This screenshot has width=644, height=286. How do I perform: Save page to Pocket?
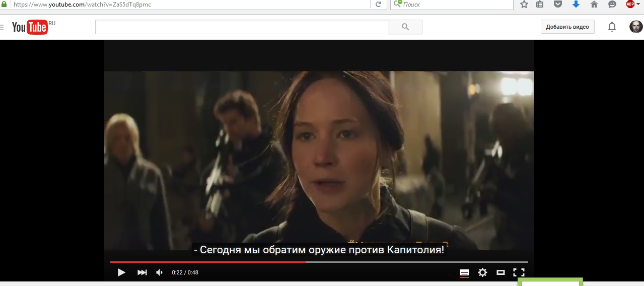557,4
